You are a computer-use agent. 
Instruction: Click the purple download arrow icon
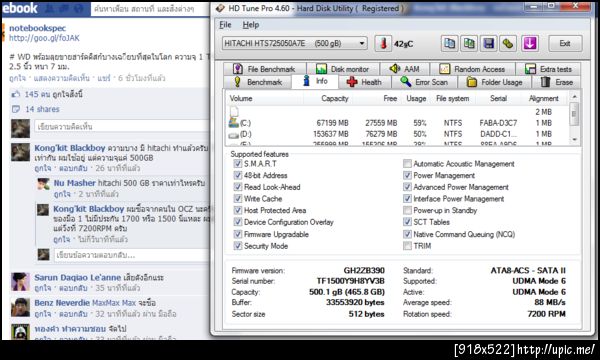(x=530, y=44)
